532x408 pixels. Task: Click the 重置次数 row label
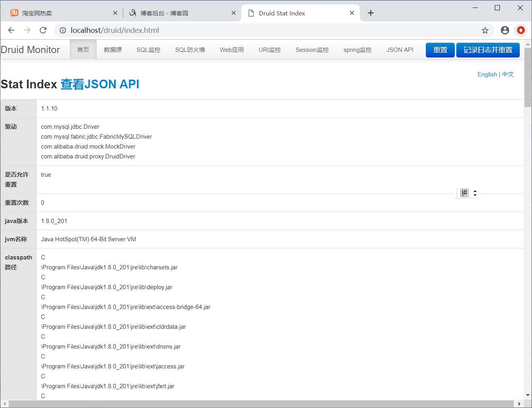[17, 203]
